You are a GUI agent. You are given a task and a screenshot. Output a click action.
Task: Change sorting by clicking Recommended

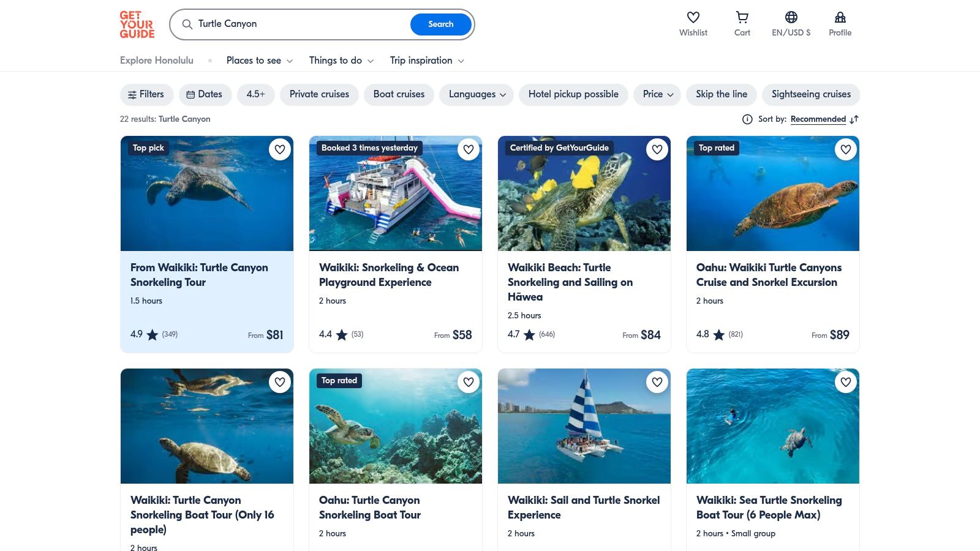[818, 119]
